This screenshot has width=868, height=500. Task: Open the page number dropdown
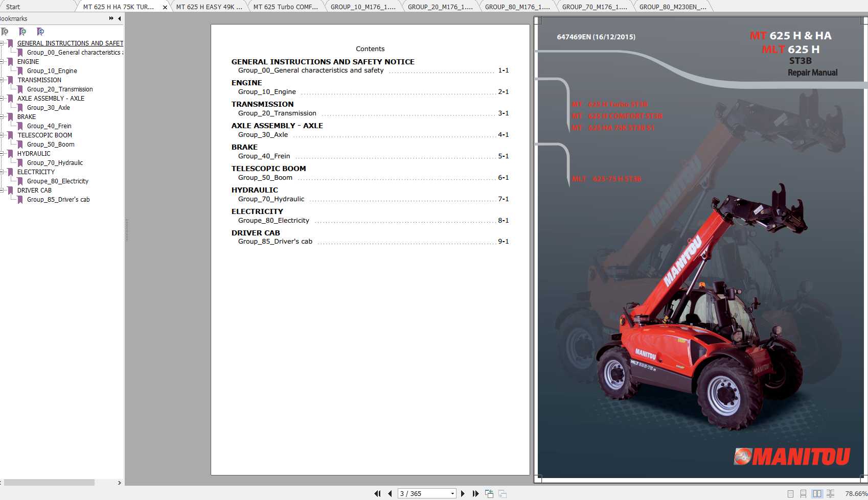click(x=452, y=493)
